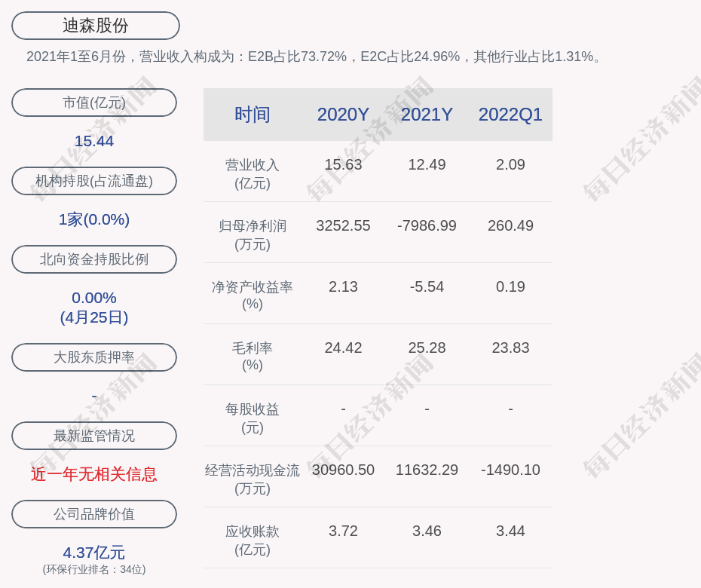The width and height of the screenshot is (701, 588).
Task: Click the 2021Y dash in 每股收益 row
Action: pos(427,409)
